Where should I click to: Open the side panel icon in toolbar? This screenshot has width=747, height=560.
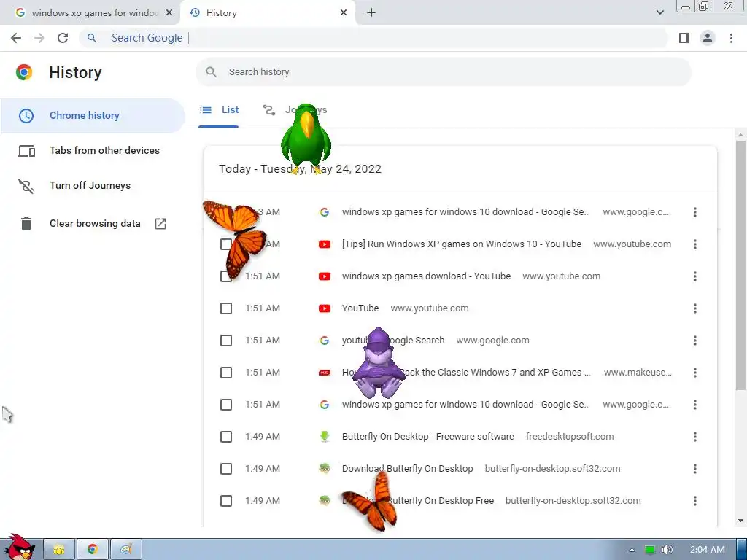684,38
